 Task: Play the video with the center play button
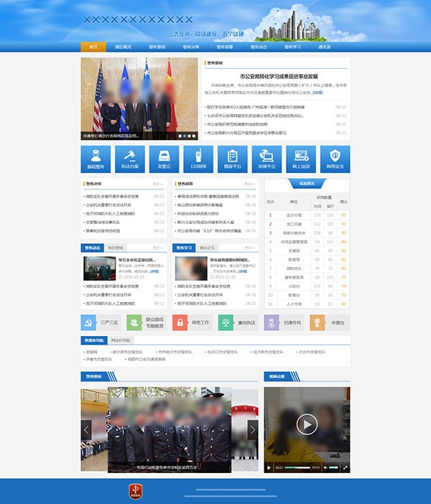click(x=307, y=425)
